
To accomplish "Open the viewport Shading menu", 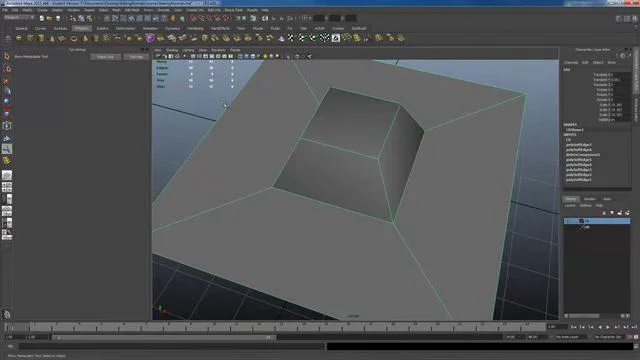I will 172,50.
